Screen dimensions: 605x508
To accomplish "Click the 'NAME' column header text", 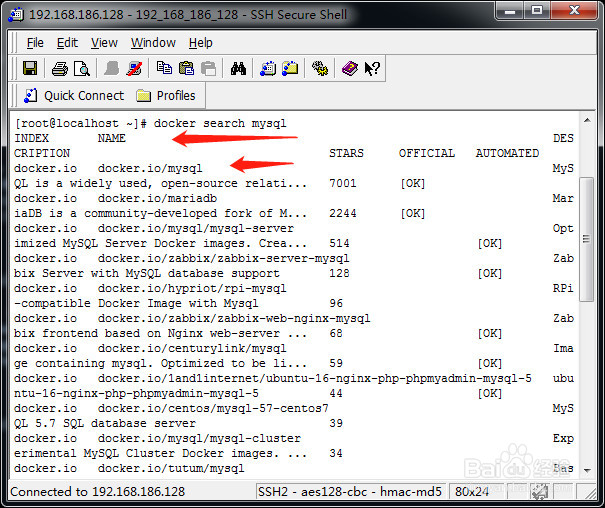I will (112, 138).
